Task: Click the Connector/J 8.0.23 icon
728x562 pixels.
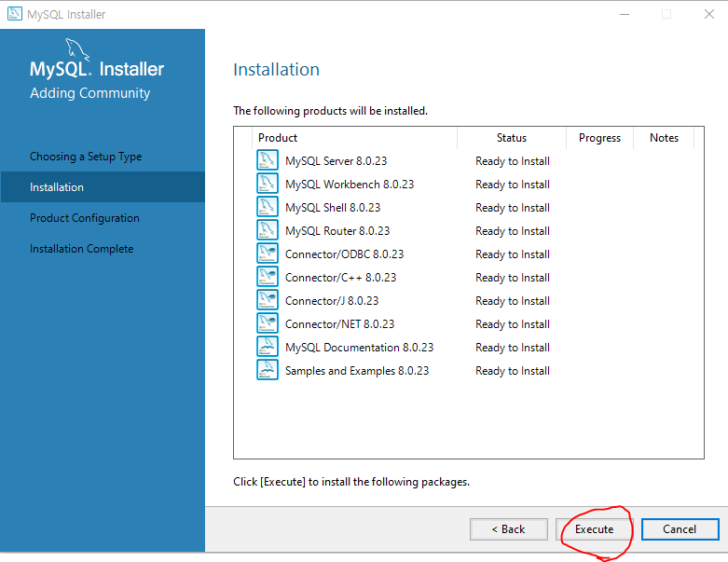Action: coord(268,300)
